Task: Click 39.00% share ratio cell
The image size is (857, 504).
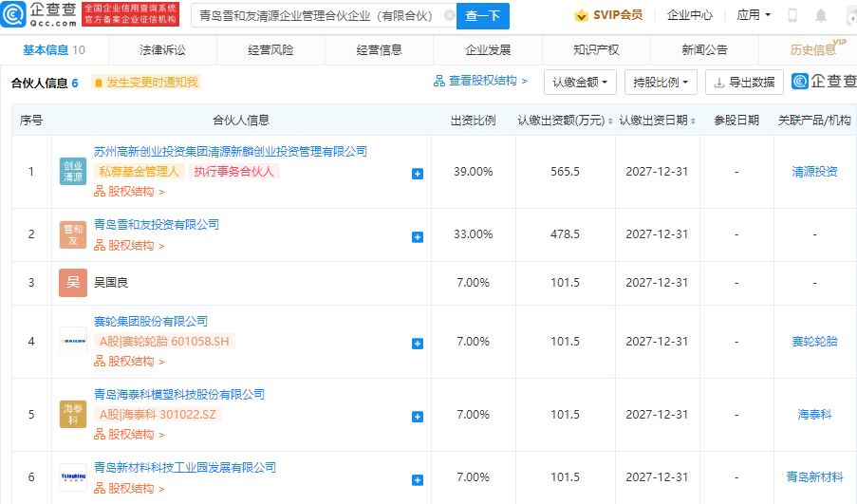Action: tap(474, 172)
